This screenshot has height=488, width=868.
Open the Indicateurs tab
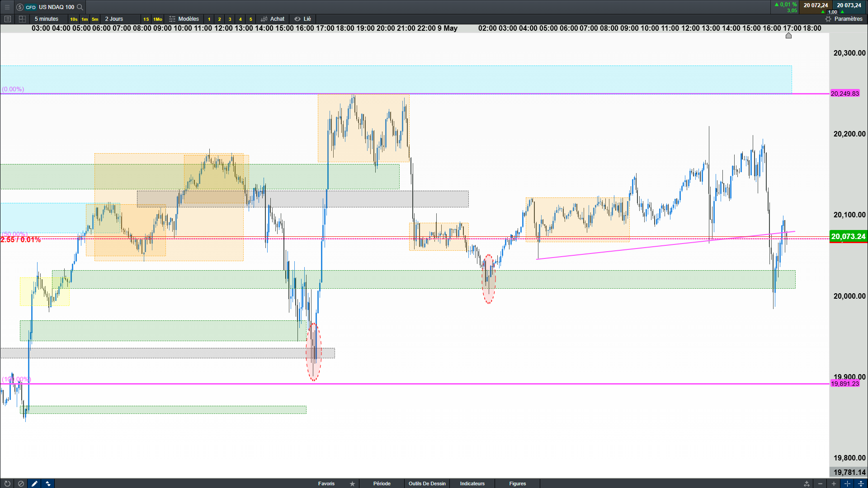coord(472,483)
